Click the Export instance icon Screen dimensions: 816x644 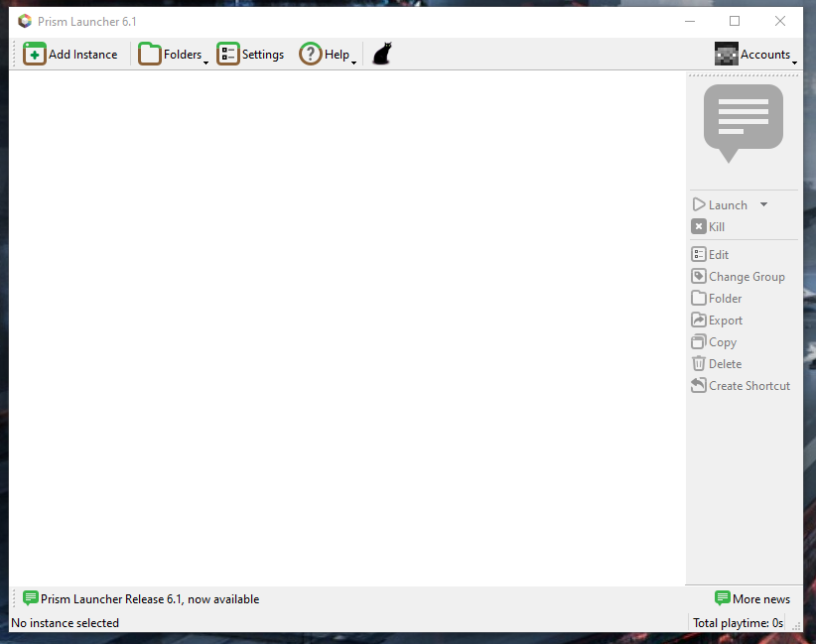pos(697,320)
